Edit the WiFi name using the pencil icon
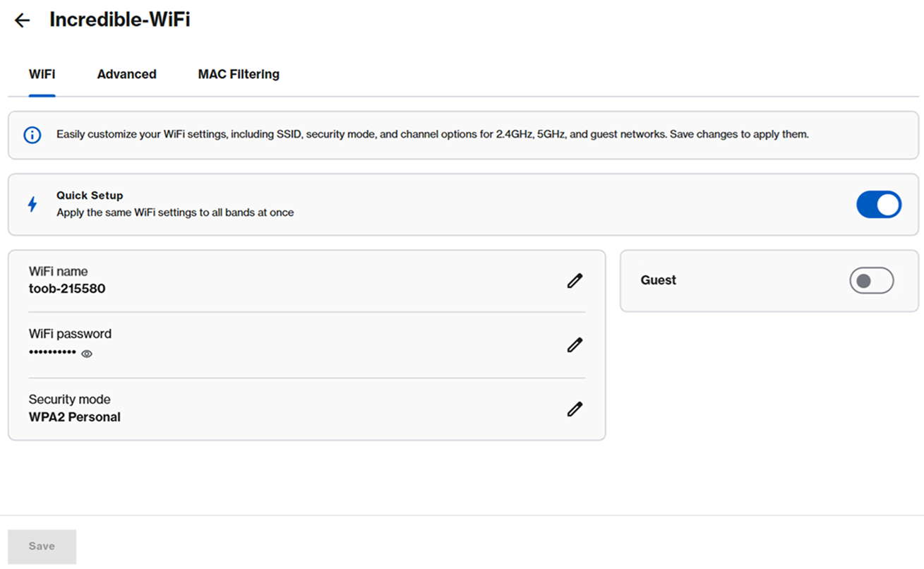The image size is (924, 569). [575, 281]
